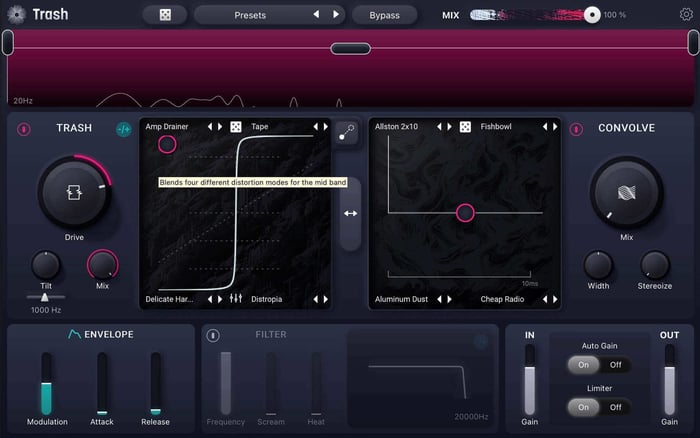Image resolution: width=700 pixels, height=438 pixels.
Task: Click the Drive knob center icon
Action: pos(74,193)
